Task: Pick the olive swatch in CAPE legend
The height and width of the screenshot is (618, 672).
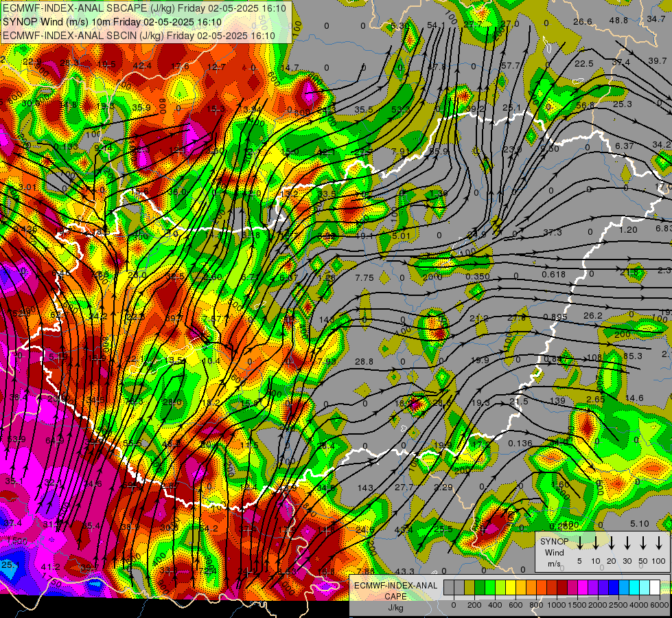Action: [470, 588]
